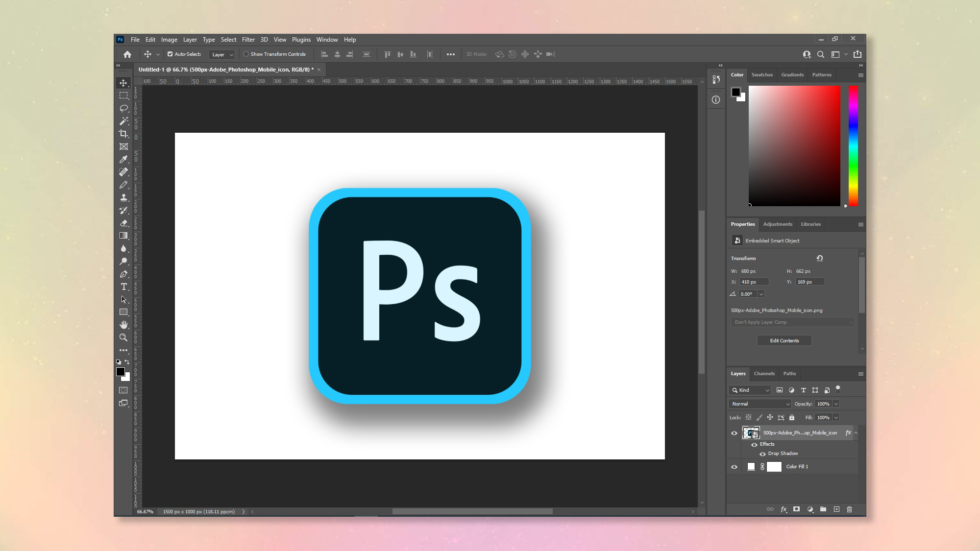Select the Zoom tool
The height and width of the screenshot is (551, 980).
tap(123, 337)
